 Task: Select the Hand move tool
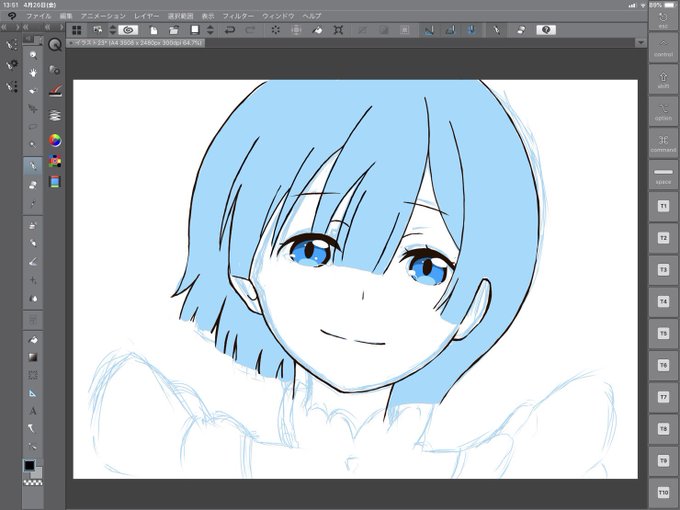tap(33, 73)
